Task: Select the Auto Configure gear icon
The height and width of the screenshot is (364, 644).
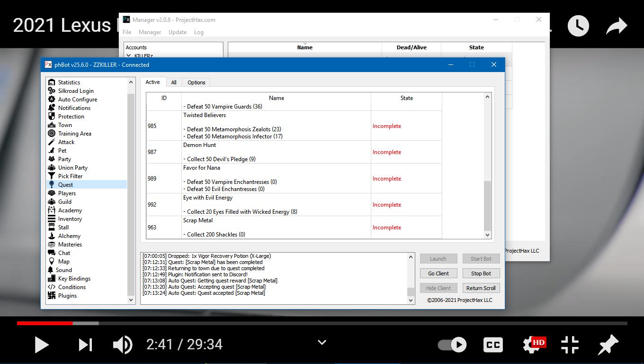Action: click(x=52, y=100)
